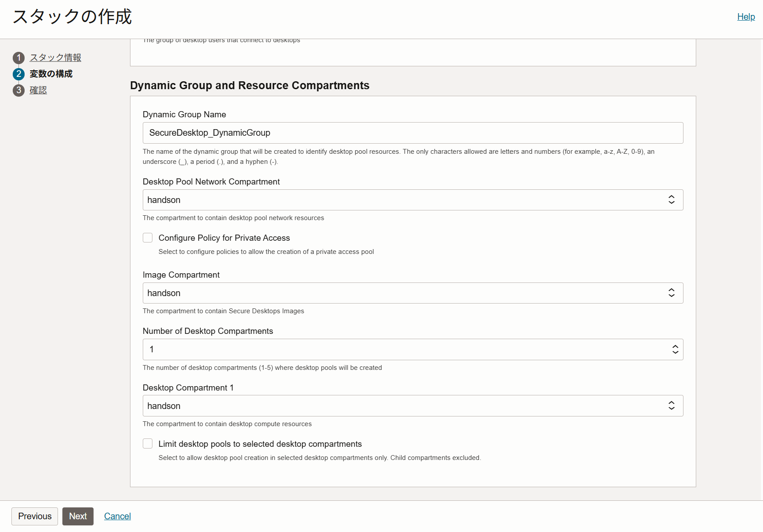Click inside the Dynamic Group Name field
Image resolution: width=763 pixels, height=532 pixels.
[x=412, y=133]
